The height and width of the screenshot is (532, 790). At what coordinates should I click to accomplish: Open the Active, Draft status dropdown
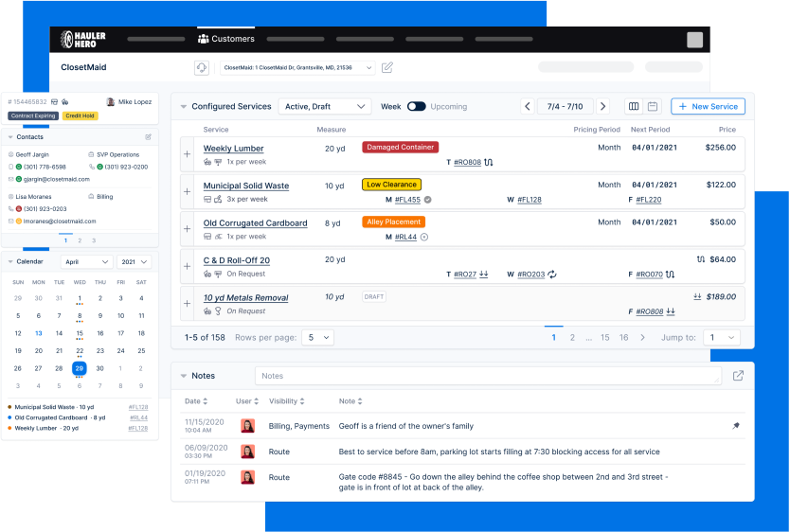click(325, 106)
